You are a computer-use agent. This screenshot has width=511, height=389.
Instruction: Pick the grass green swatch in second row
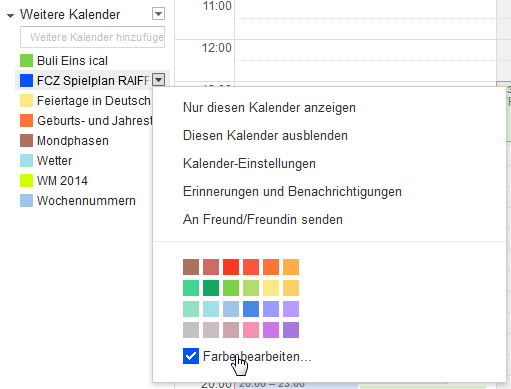click(x=231, y=288)
